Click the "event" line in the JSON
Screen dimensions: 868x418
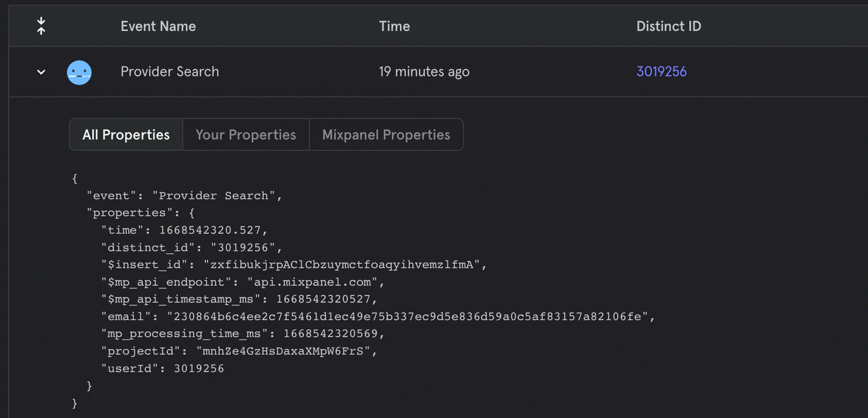coord(184,196)
